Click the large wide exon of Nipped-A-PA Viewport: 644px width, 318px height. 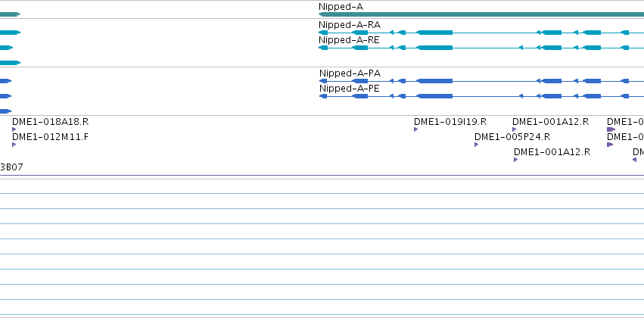pyautogui.click(x=434, y=81)
